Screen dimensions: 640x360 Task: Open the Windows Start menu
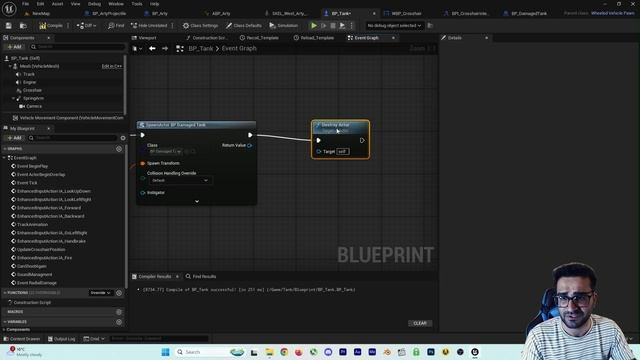(x=165, y=352)
